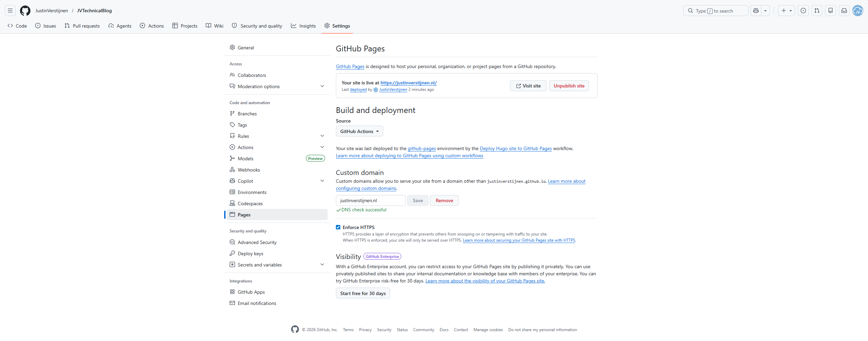Open GitHub Apps settings
868x341 pixels.
click(277, 292)
